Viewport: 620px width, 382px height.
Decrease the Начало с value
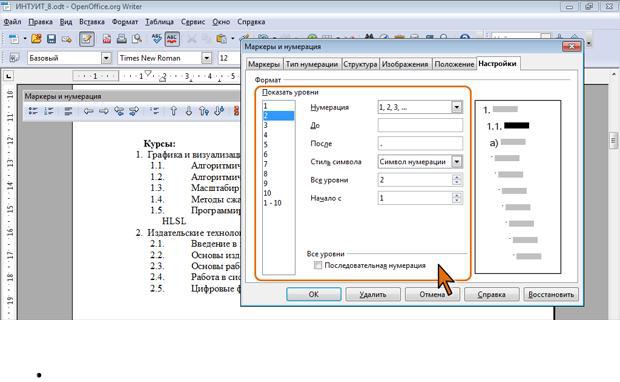coord(457,200)
